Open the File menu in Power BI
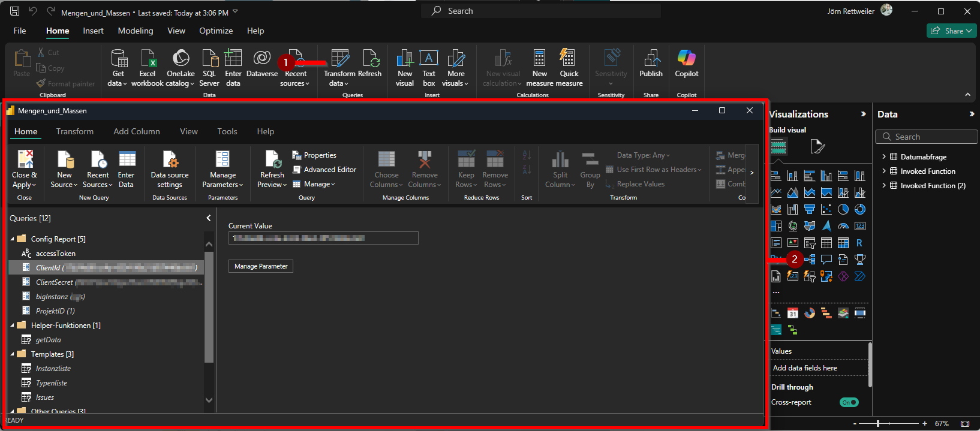The image size is (980, 431). click(20, 31)
